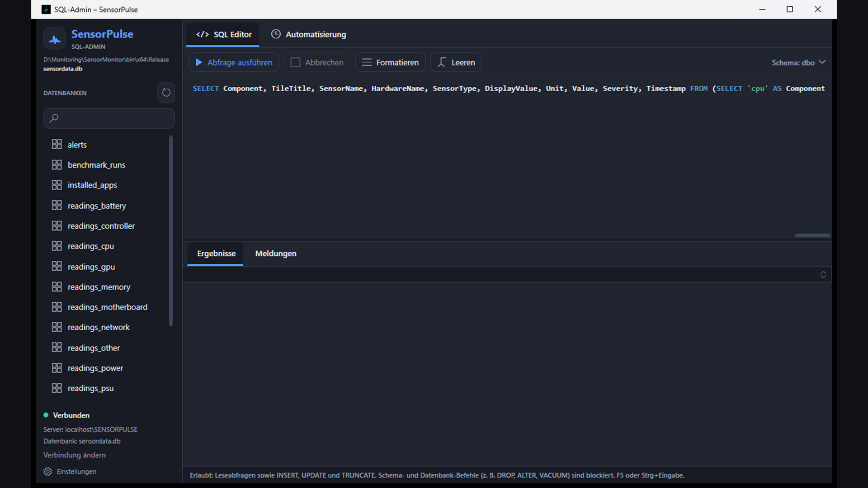Screen dimensions: 868x488
Task: Click the green Verbunden status dot
Action: (x=46, y=415)
